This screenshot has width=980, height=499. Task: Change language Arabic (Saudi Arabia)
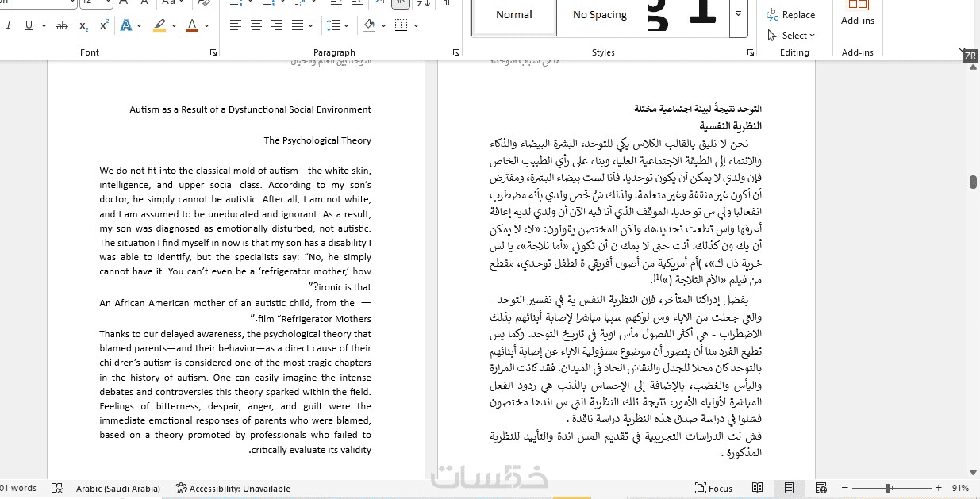click(118, 489)
